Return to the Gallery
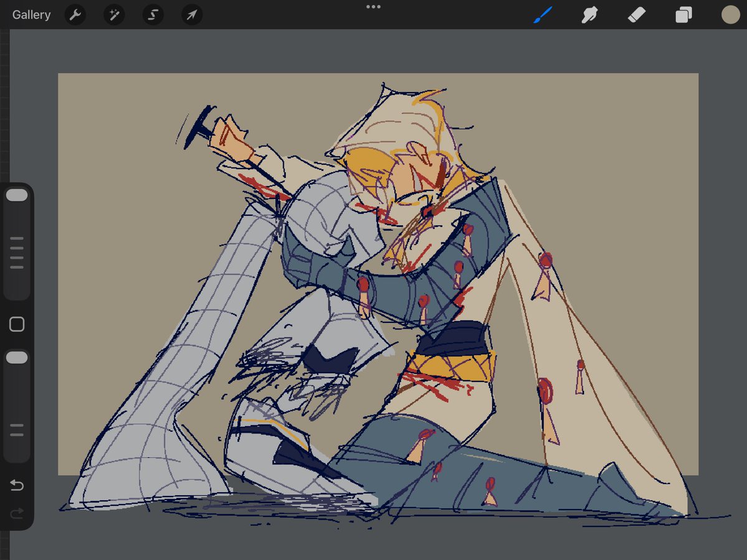The height and width of the screenshot is (560, 747). click(x=31, y=15)
